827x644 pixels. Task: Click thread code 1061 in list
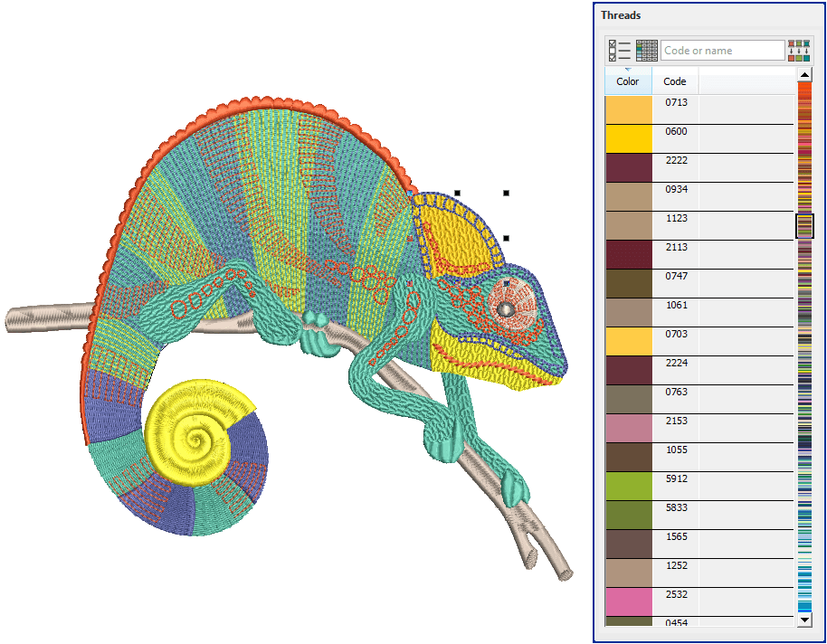pyautogui.click(x=676, y=306)
